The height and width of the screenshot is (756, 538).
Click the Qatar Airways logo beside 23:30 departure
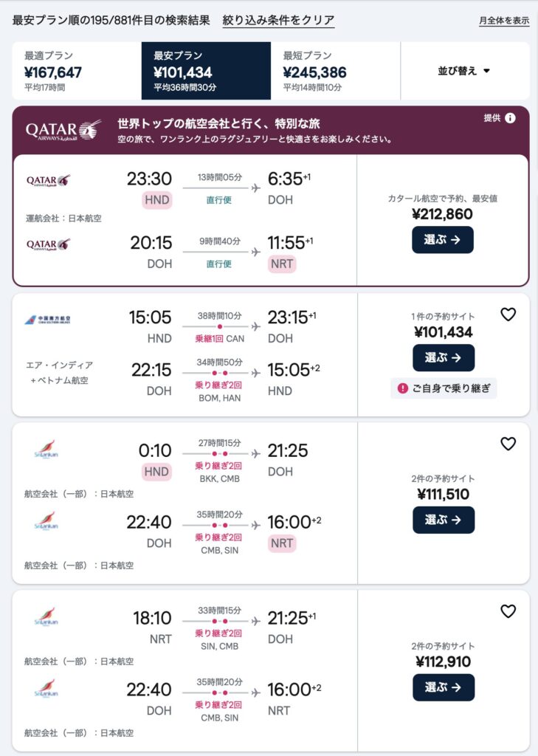coord(49,180)
